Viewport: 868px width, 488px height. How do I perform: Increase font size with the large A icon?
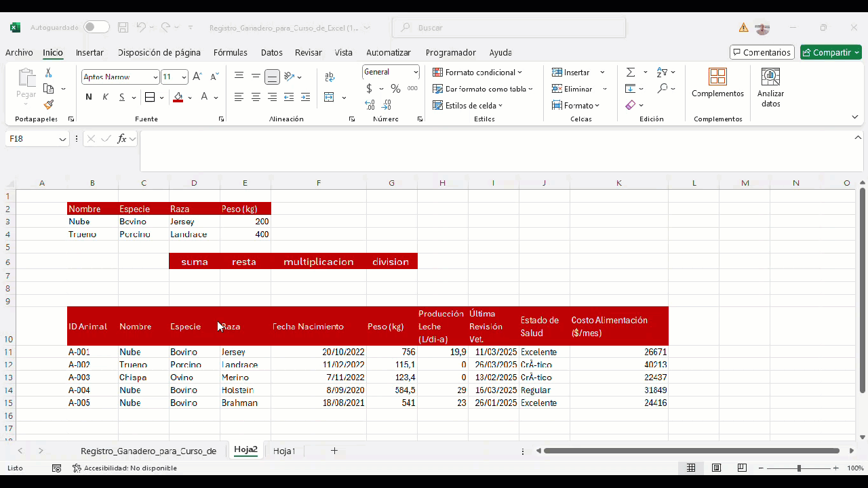coord(197,77)
